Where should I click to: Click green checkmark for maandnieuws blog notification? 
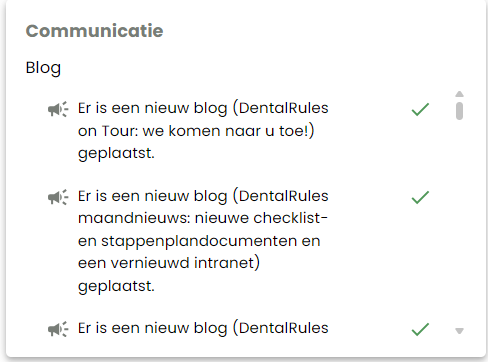tap(420, 197)
